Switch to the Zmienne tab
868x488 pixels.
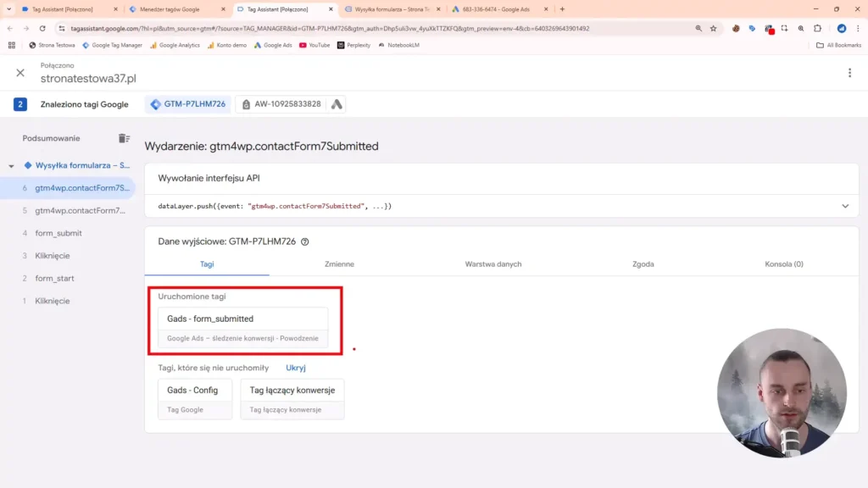click(x=339, y=264)
